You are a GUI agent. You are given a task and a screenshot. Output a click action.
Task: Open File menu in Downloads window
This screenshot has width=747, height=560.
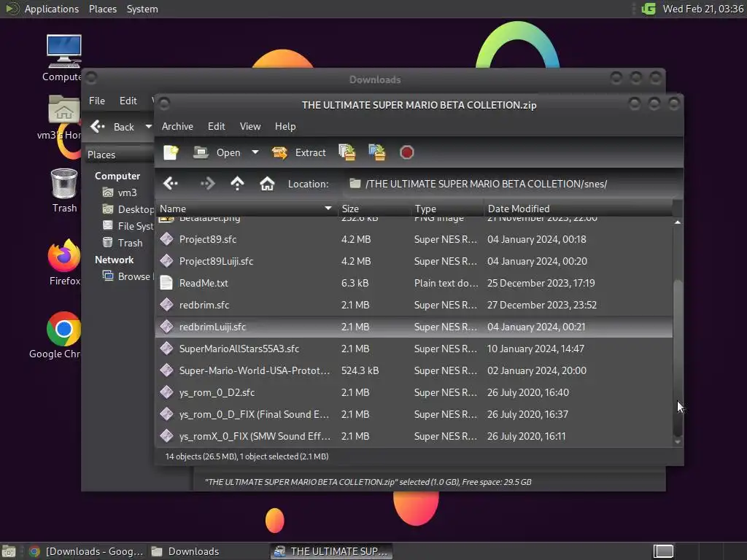[97, 101]
